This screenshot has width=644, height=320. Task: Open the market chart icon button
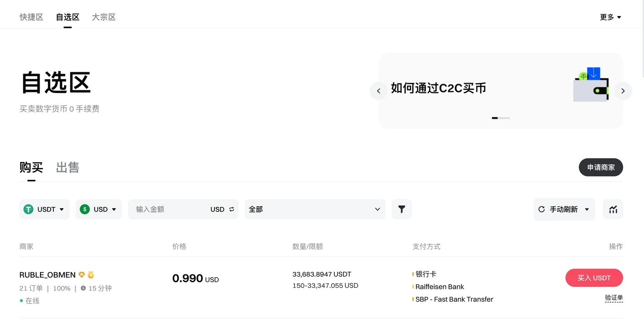click(613, 209)
